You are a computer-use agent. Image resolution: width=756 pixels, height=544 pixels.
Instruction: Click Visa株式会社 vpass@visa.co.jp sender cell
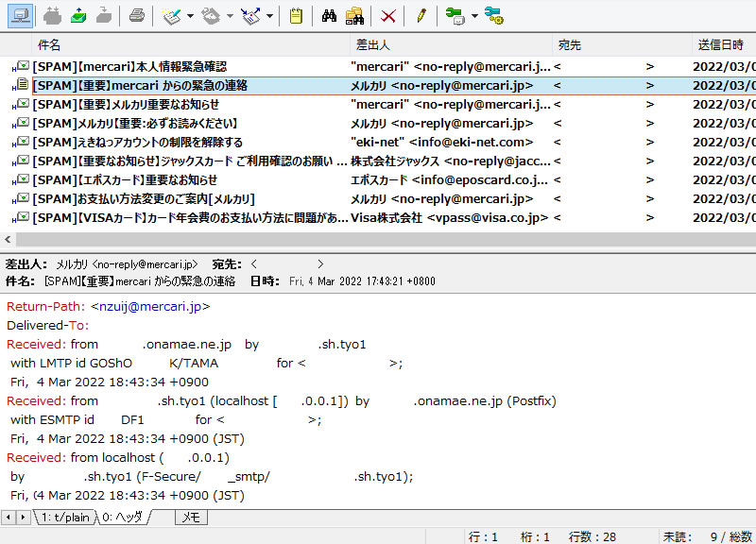click(450, 218)
